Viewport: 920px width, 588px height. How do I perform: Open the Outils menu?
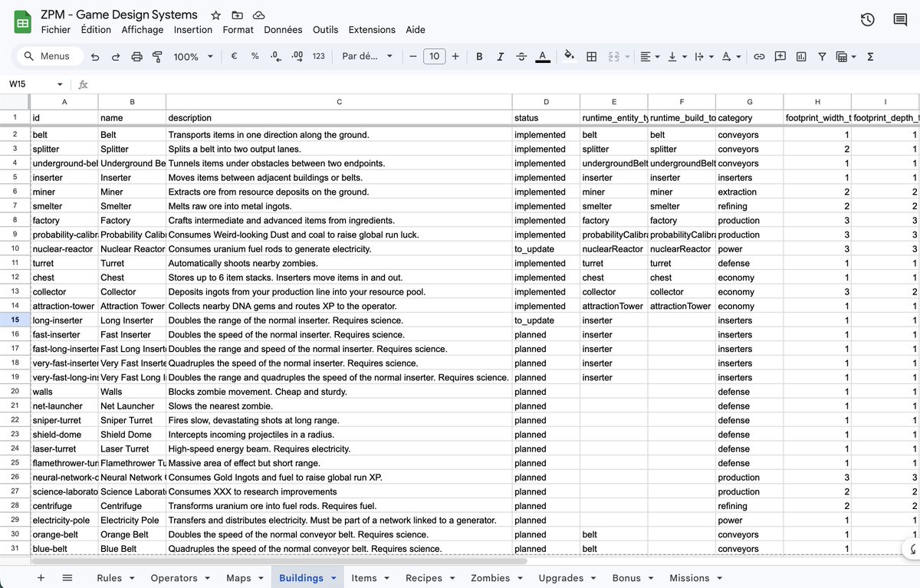click(x=326, y=30)
